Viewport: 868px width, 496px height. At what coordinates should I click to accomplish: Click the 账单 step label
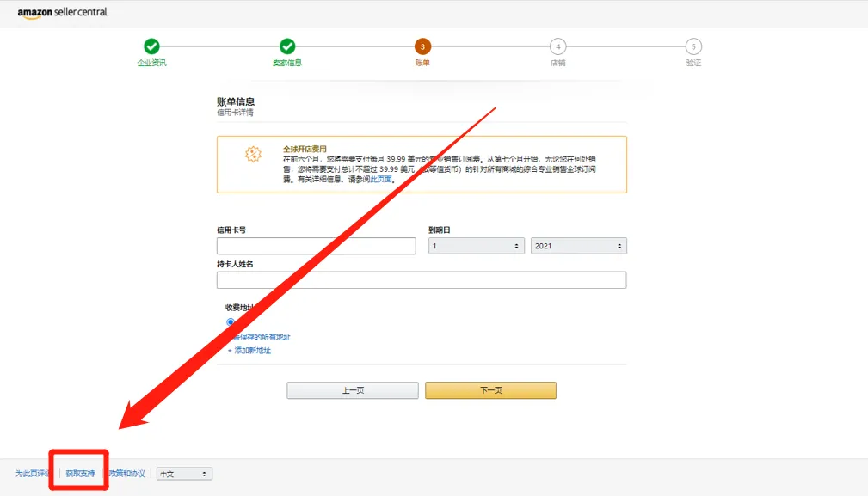point(422,62)
